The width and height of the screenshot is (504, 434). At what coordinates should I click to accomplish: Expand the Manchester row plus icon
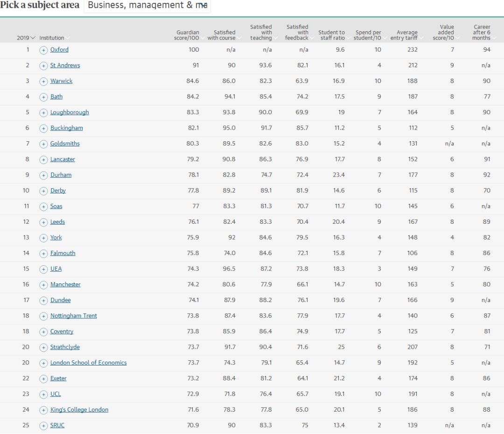[x=43, y=285]
